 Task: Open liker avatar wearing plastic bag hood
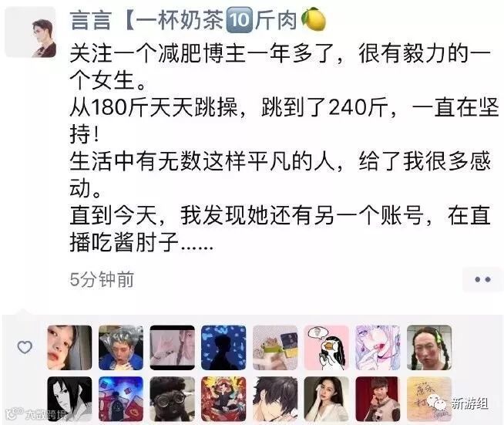[121, 347]
